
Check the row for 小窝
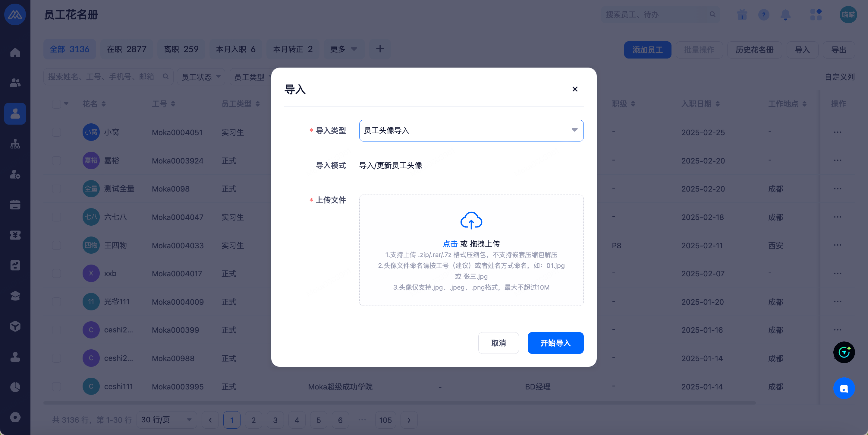56,132
